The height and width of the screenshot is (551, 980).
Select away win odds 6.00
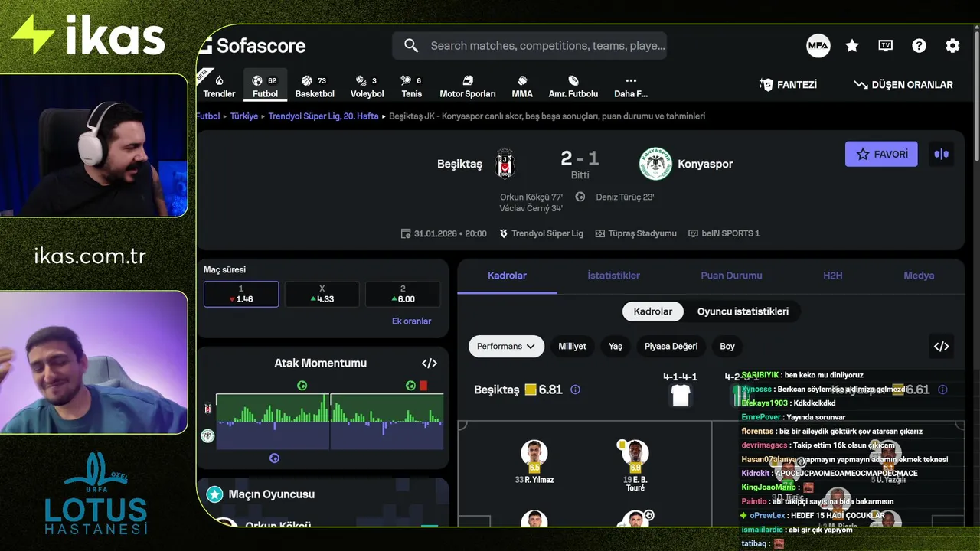click(403, 295)
